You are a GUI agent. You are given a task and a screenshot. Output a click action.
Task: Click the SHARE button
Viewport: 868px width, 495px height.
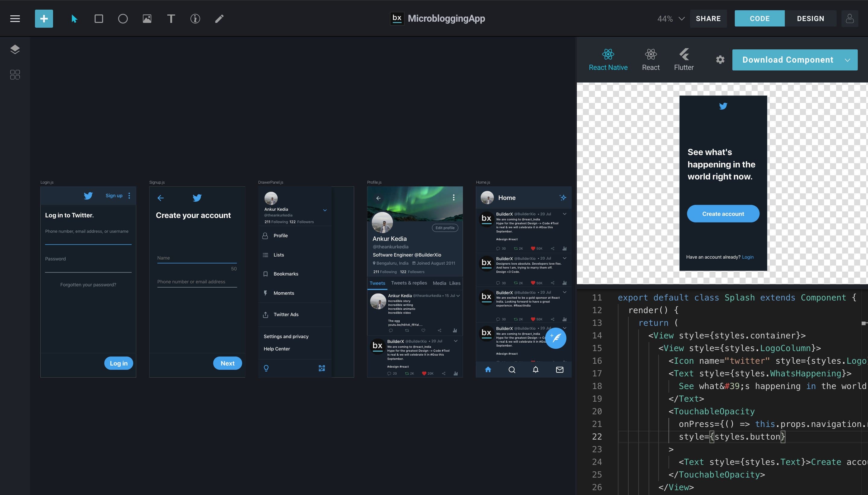pyautogui.click(x=708, y=19)
